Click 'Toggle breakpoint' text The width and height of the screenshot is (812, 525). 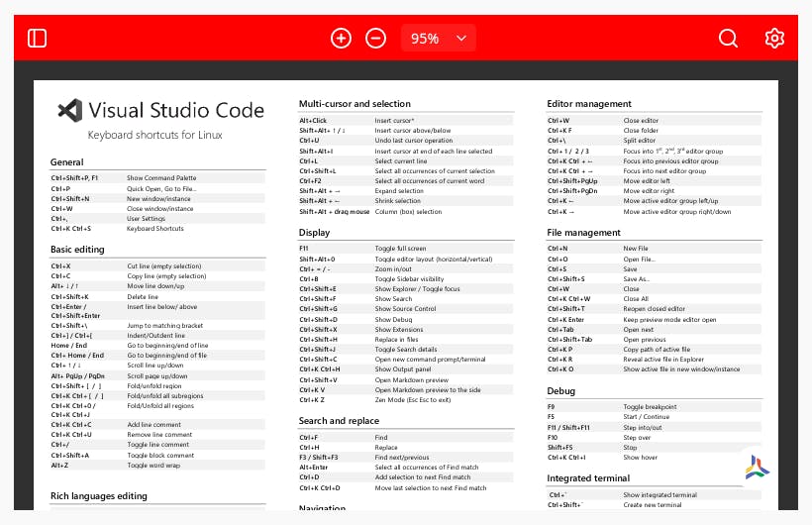pyautogui.click(x=650, y=407)
